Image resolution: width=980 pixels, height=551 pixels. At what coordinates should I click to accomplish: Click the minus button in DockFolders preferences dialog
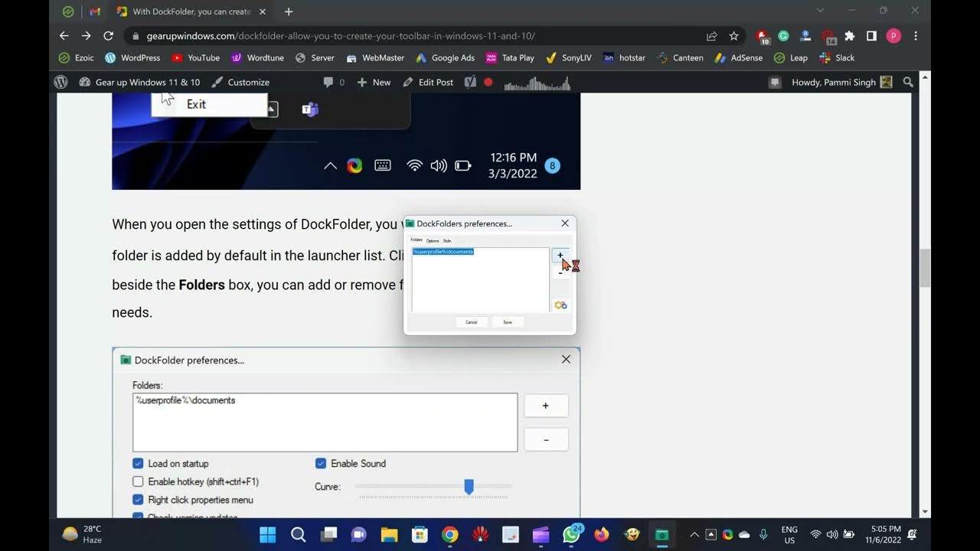[560, 274]
